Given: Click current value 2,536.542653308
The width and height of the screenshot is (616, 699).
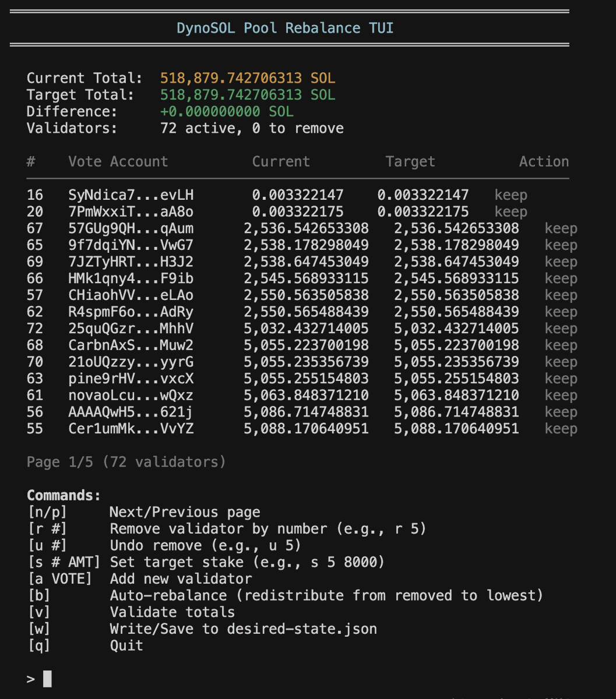Looking at the screenshot, I should tap(306, 229).
